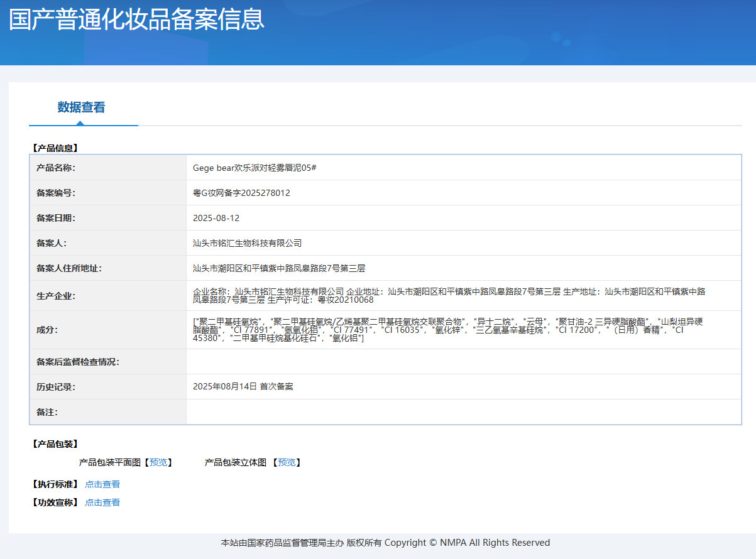
Task: Preview the 产品包装立体图 image
Action: (x=287, y=462)
